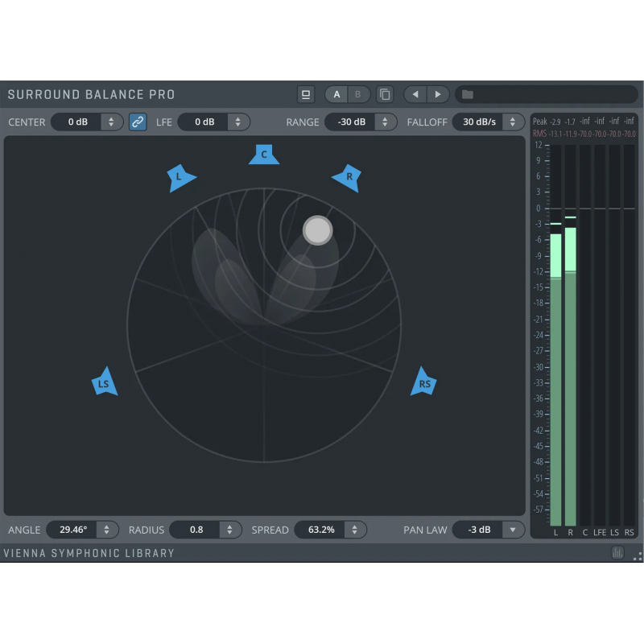Viewport: 644px width, 644px height.
Task: Click the CENTER value up stepper
Action: tap(110, 118)
